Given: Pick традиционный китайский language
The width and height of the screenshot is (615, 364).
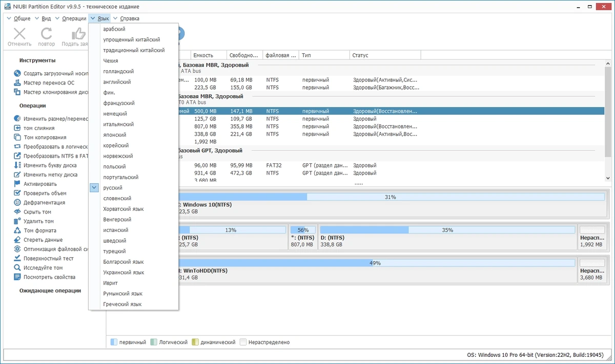Looking at the screenshot, I should click(133, 50).
